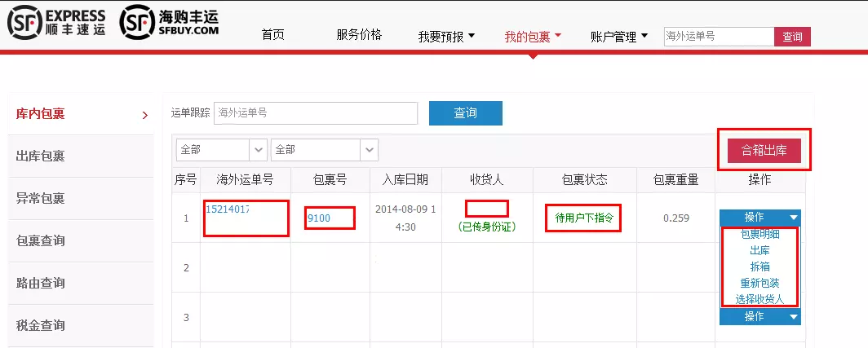Focus the 运单跟踪 tracking input field
Screen dimensions: 868x348
pos(316,112)
